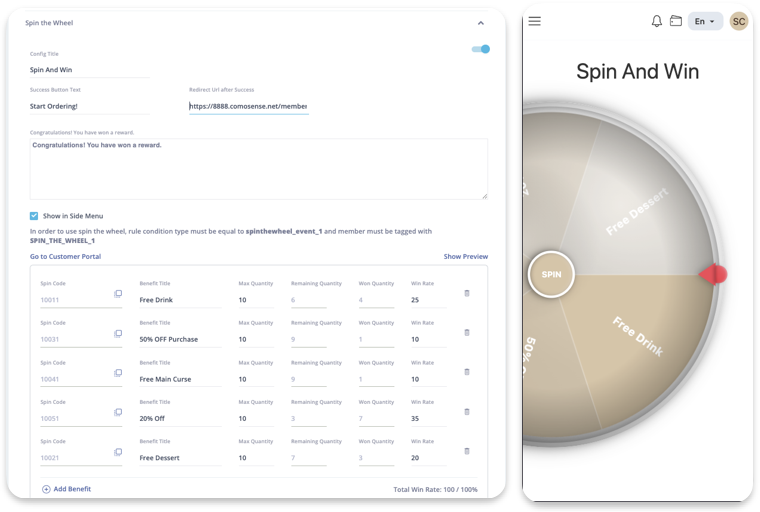The width and height of the screenshot is (760, 512).
Task: Collapse the Spin the Wheel section
Action: [x=480, y=23]
